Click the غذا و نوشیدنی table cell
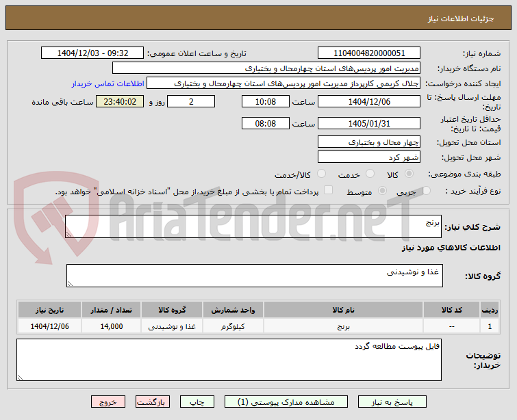This screenshot has height=420, width=517. [172, 326]
